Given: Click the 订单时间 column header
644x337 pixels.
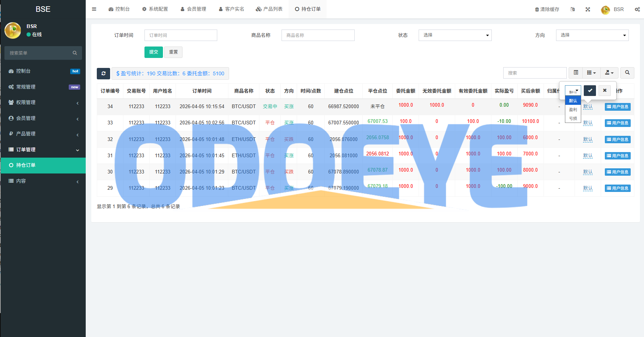Looking at the screenshot, I should click(x=202, y=91).
